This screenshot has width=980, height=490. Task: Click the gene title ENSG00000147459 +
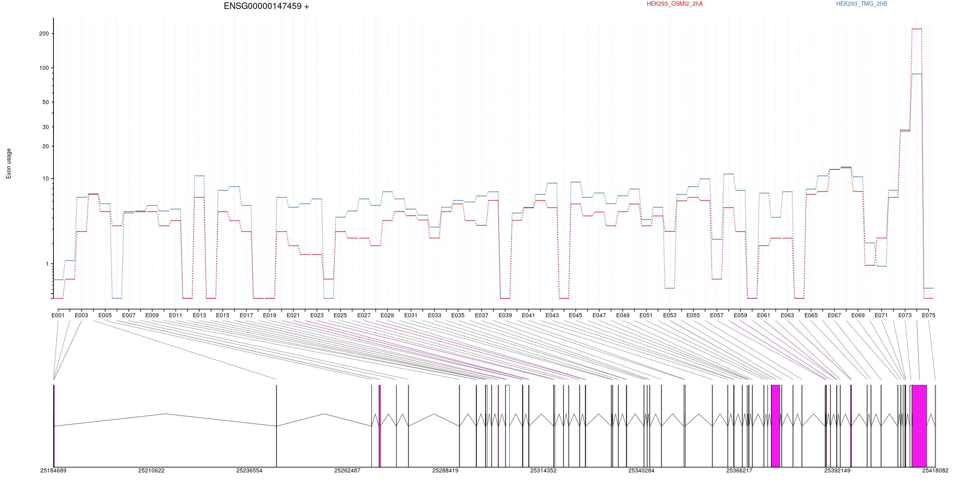pyautogui.click(x=266, y=6)
